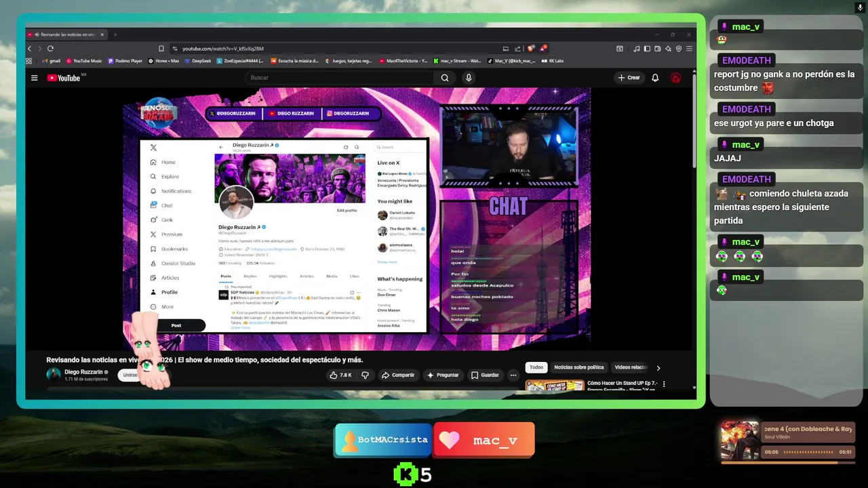The image size is (868, 488).
Task: Open Diego Ruzzarin channel avatar
Action: pyautogui.click(x=54, y=375)
